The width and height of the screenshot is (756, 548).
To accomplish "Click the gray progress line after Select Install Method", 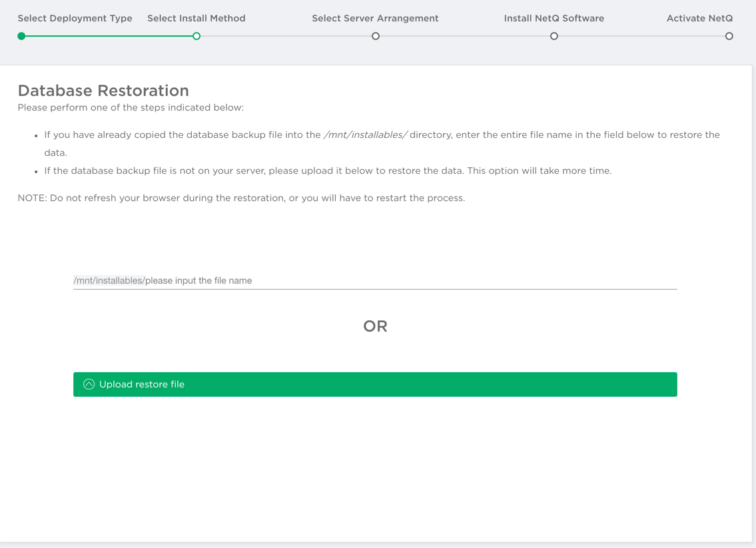I will coord(286,36).
